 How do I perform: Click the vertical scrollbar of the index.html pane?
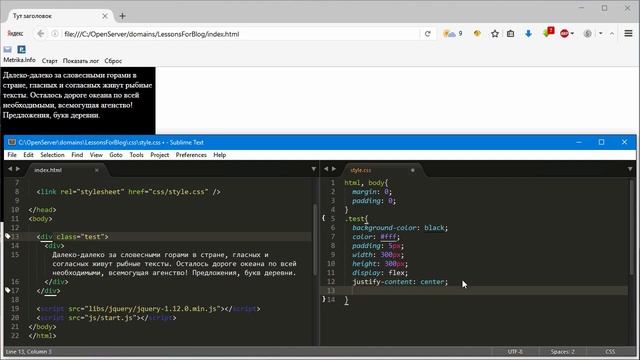315,239
